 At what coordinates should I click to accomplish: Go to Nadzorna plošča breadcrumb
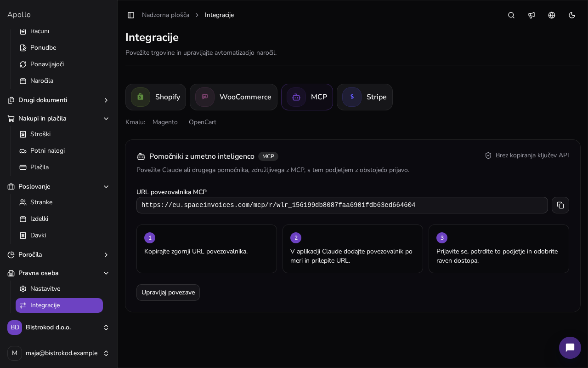tap(165, 15)
